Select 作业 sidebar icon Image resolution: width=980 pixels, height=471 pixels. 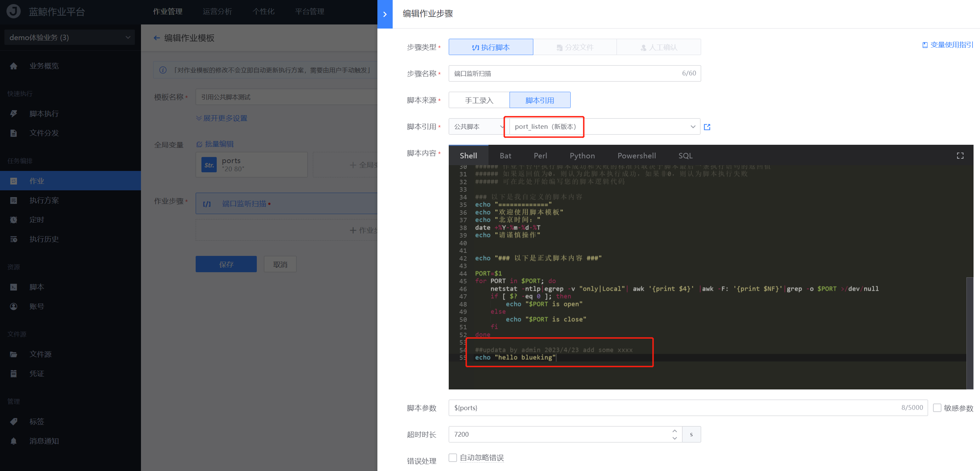(x=14, y=181)
